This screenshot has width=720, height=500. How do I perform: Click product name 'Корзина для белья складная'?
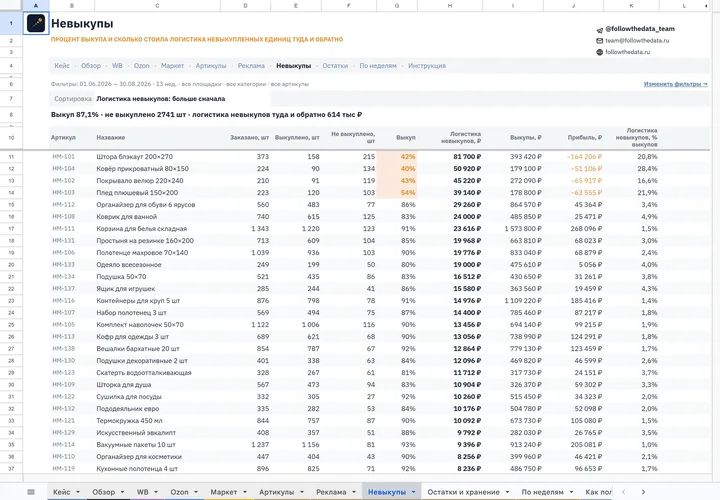coord(141,229)
